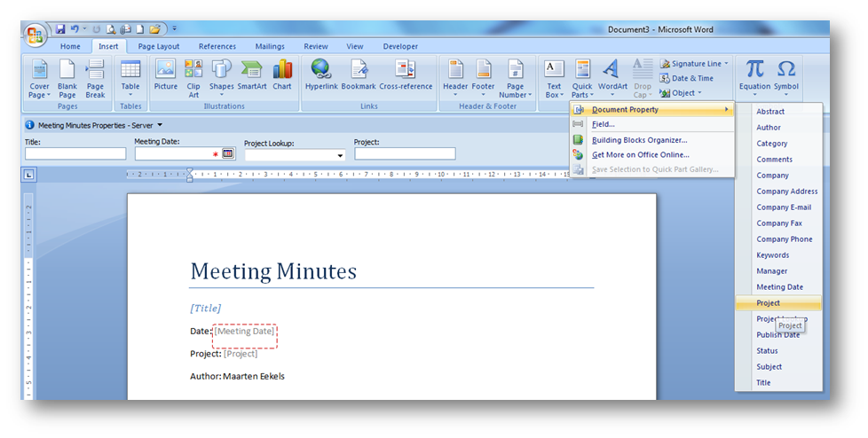Open the Text Box gallery
Viewport: 868px width, 438px height.
554,79
